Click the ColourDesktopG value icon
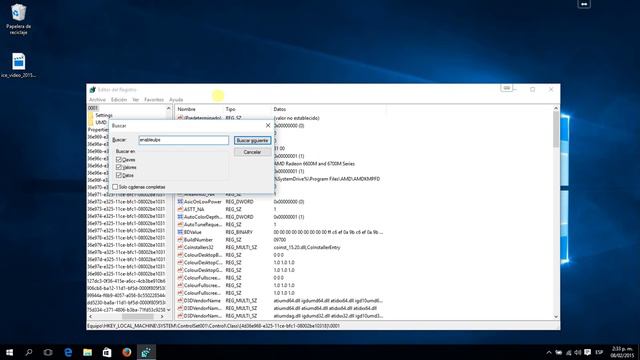The height and width of the screenshot is (360, 640). pos(180,270)
